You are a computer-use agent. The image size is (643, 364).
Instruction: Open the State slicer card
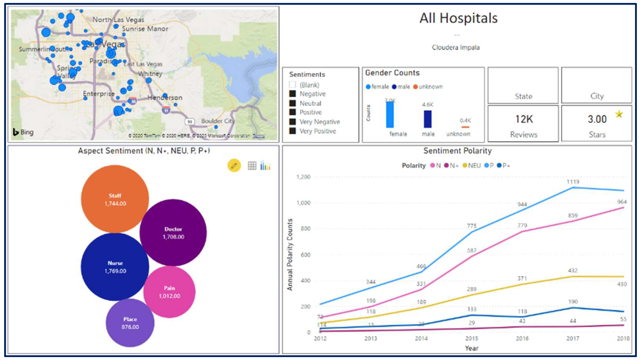click(523, 85)
